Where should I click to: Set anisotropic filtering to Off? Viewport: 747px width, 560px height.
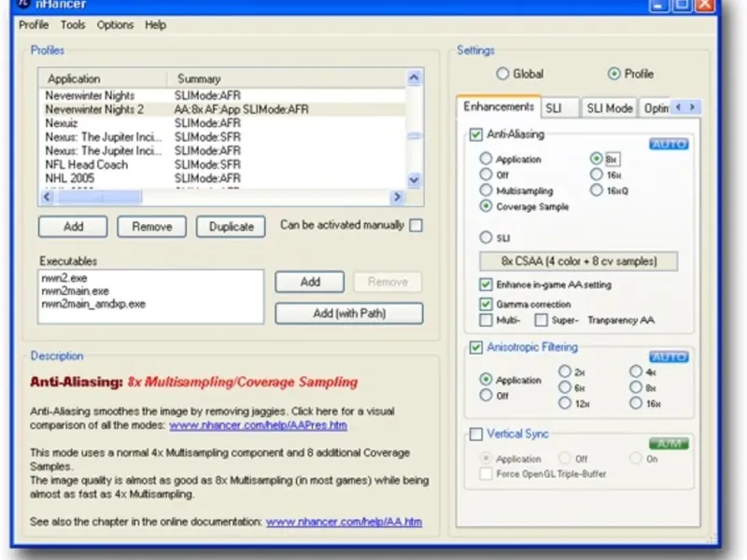486,395
